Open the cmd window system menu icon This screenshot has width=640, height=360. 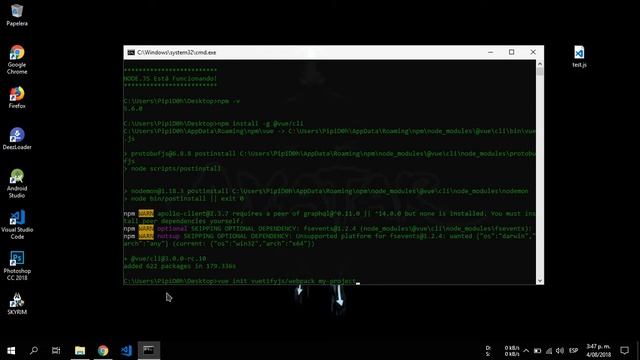(131, 52)
